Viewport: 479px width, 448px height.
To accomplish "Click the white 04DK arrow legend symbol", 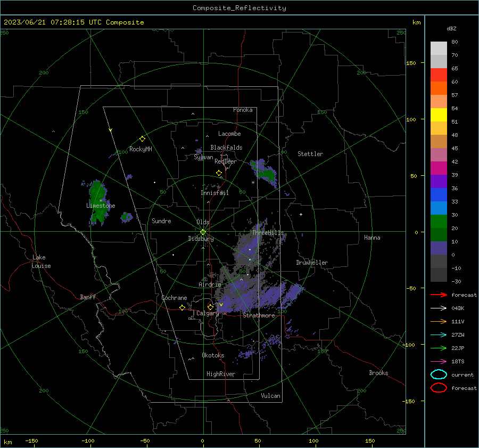I will point(439,308).
